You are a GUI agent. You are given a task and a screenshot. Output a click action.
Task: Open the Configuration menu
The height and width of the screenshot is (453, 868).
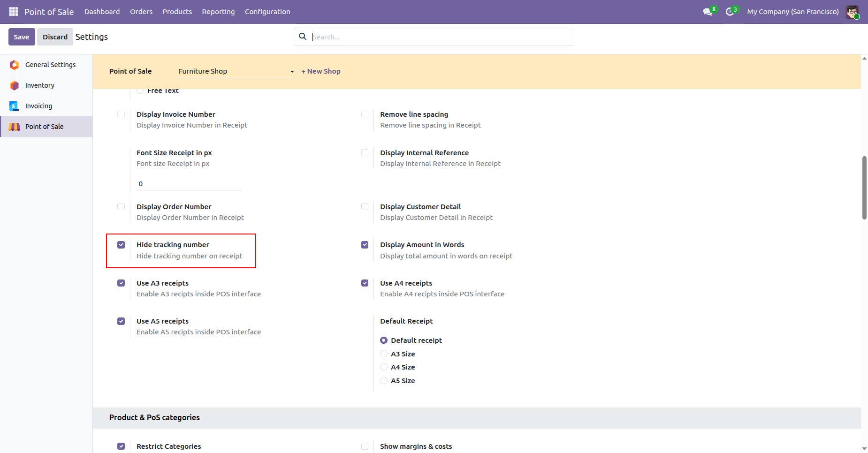coord(267,12)
